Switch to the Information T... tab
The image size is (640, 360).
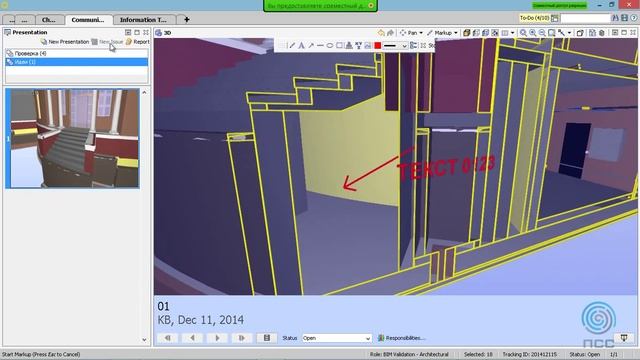tap(143, 20)
